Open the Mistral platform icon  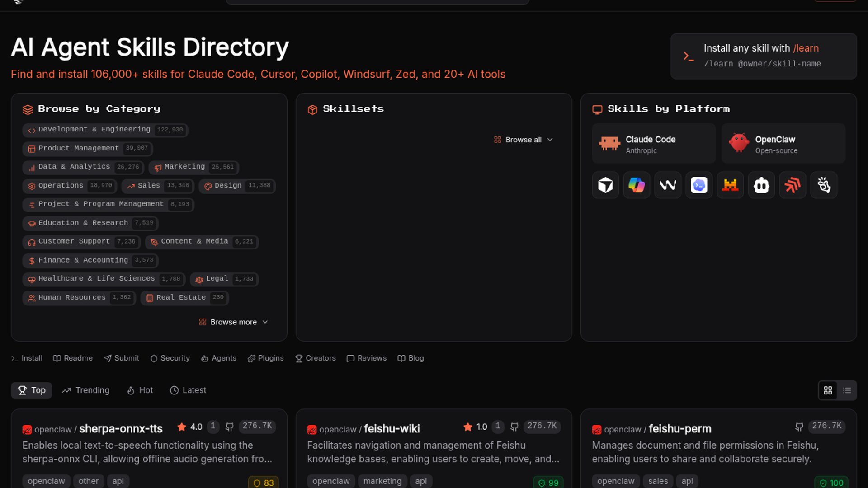click(730, 185)
